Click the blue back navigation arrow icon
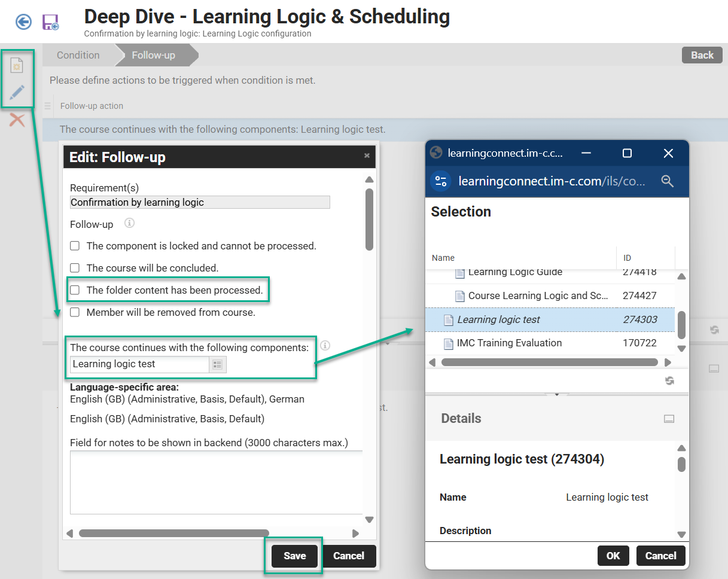The image size is (728, 579). tap(23, 22)
